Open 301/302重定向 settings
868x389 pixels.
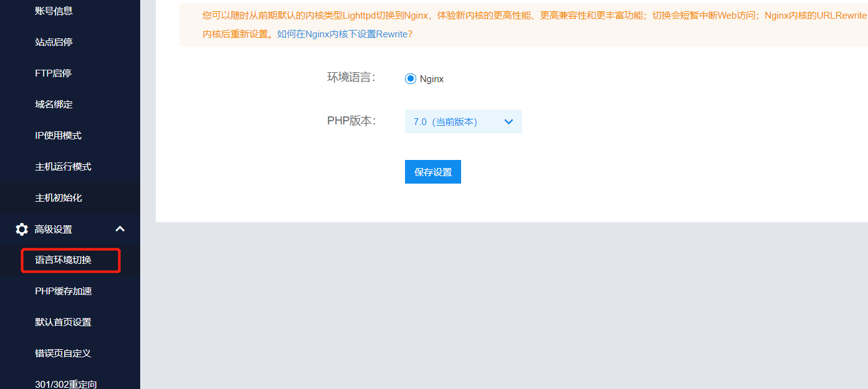(64, 382)
